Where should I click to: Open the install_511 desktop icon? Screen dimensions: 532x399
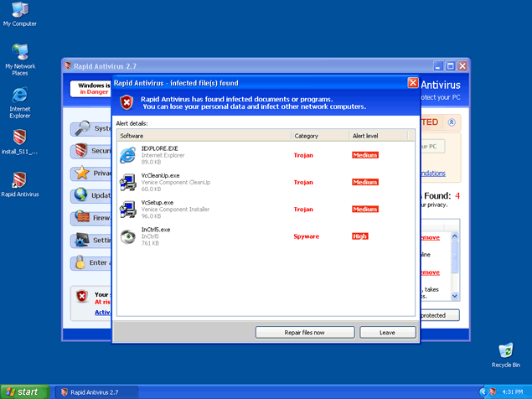pyautogui.click(x=19, y=137)
